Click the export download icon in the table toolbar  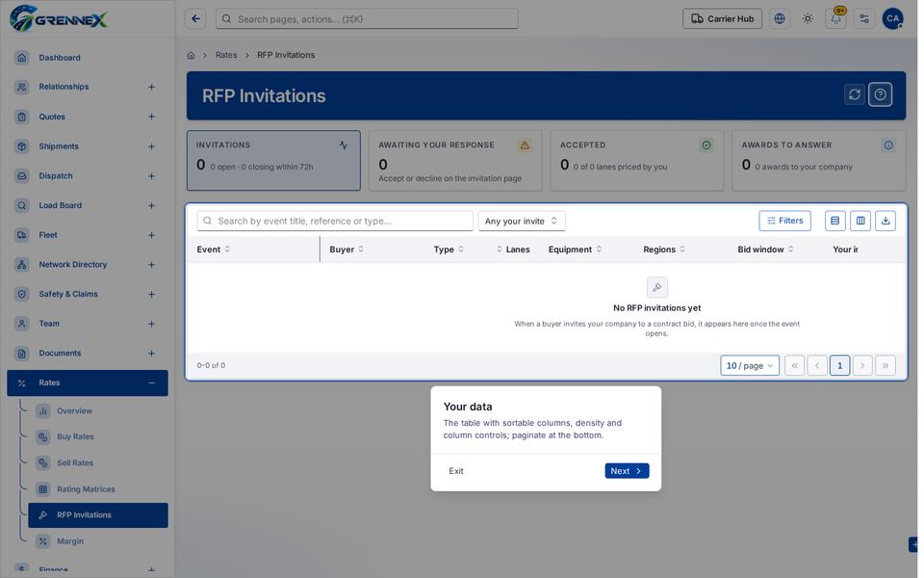[x=885, y=221]
